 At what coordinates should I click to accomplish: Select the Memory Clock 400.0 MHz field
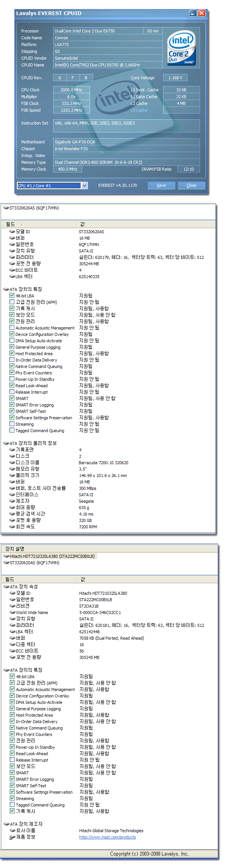click(x=67, y=169)
